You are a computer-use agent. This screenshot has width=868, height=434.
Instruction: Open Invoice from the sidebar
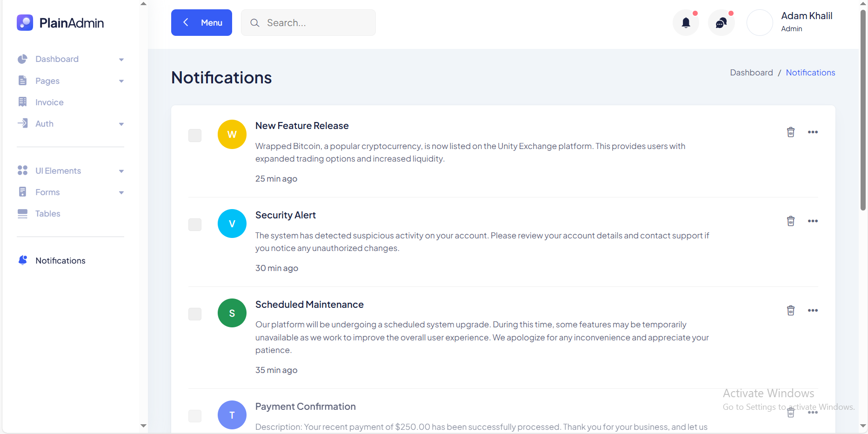click(49, 102)
